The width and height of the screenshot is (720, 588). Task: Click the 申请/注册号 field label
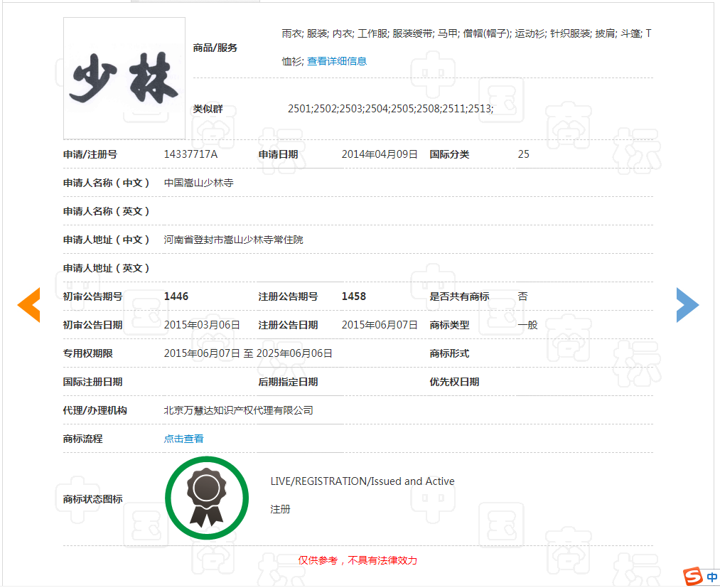point(90,154)
